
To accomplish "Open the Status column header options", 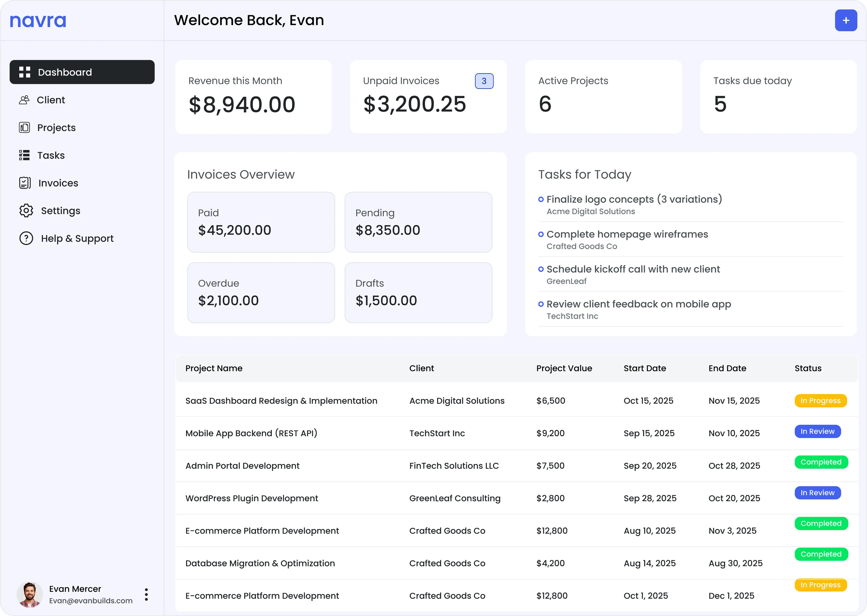I will [808, 368].
